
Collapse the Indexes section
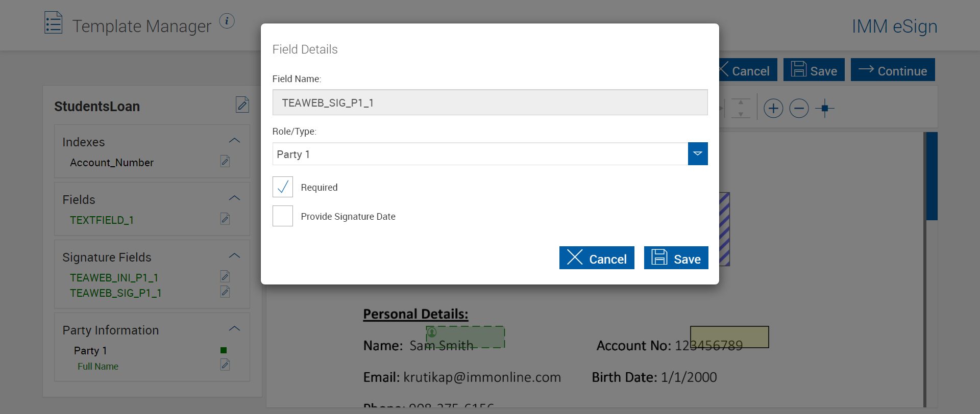click(x=234, y=141)
